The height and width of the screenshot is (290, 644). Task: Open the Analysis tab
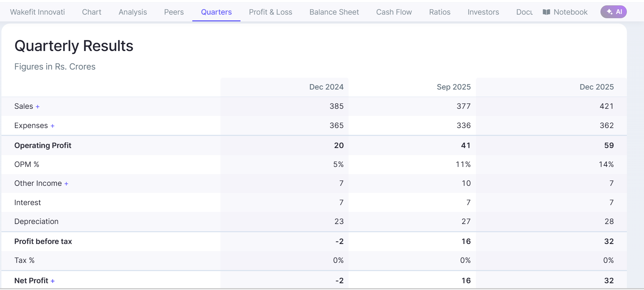(133, 12)
